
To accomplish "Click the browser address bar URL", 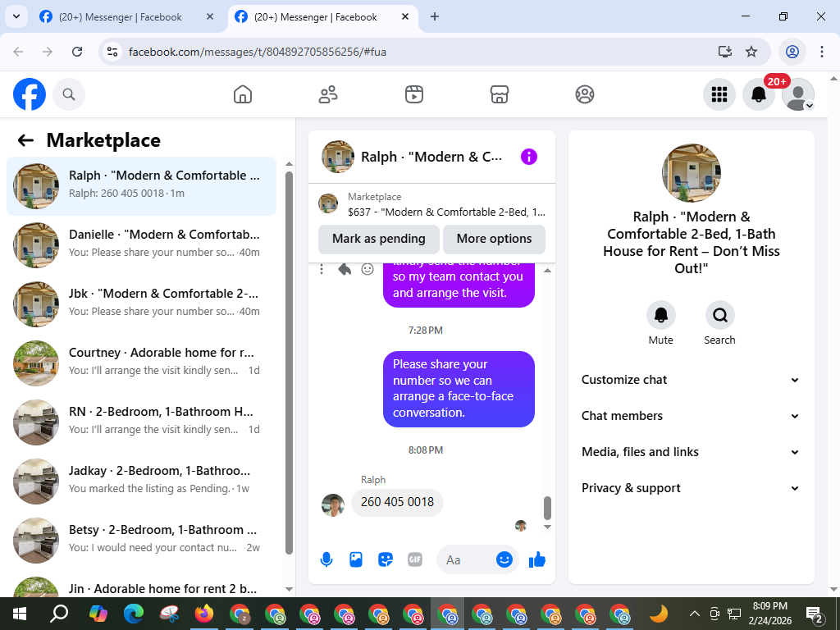I will tap(257, 52).
